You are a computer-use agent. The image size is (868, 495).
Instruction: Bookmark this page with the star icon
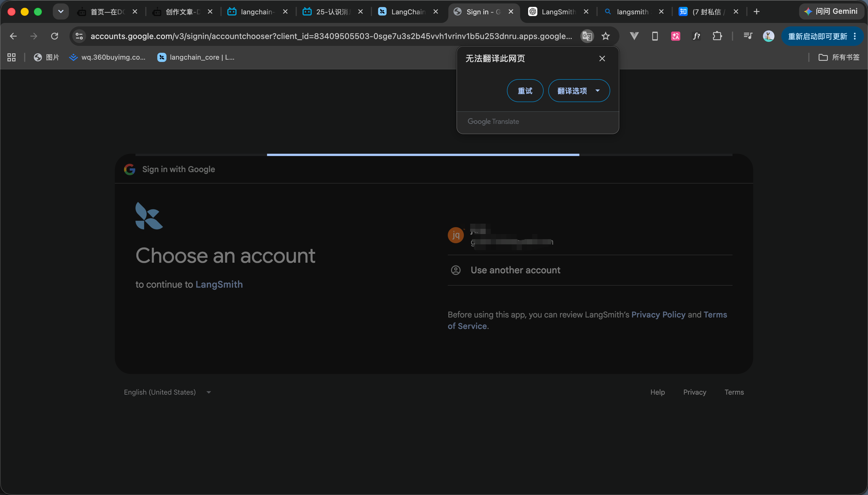click(x=606, y=36)
